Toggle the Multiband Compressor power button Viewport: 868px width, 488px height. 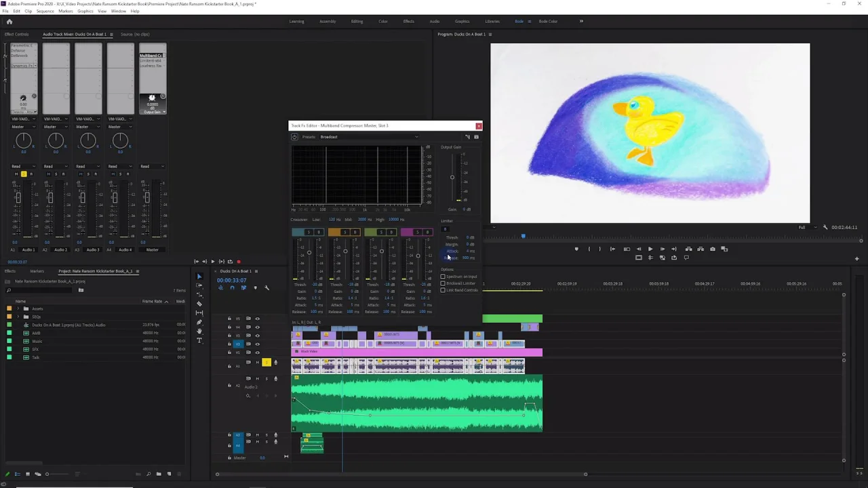click(x=294, y=137)
